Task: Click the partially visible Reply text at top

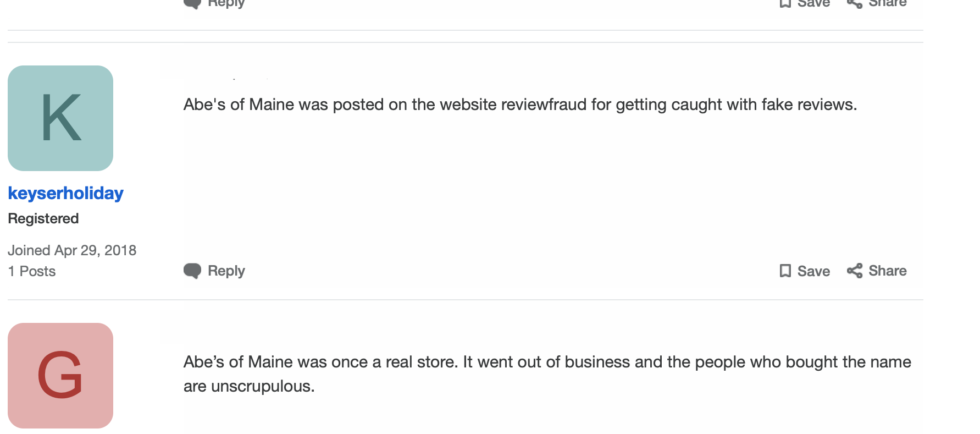Action: tap(226, 4)
